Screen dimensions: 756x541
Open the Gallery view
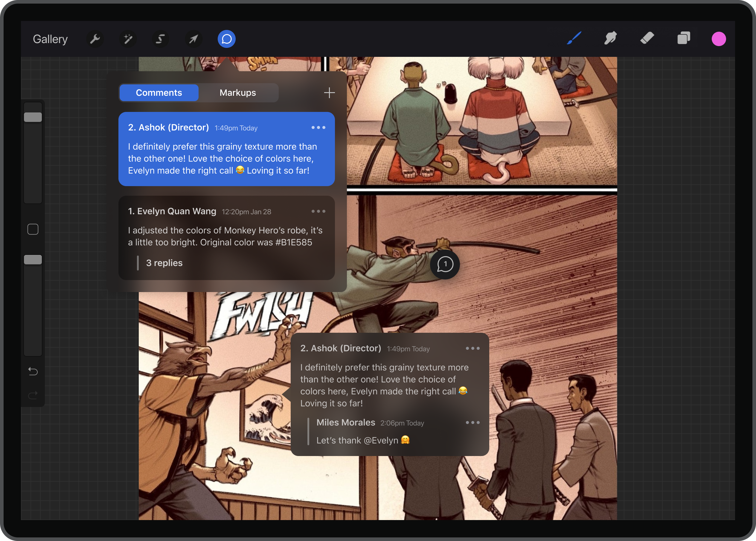point(50,39)
